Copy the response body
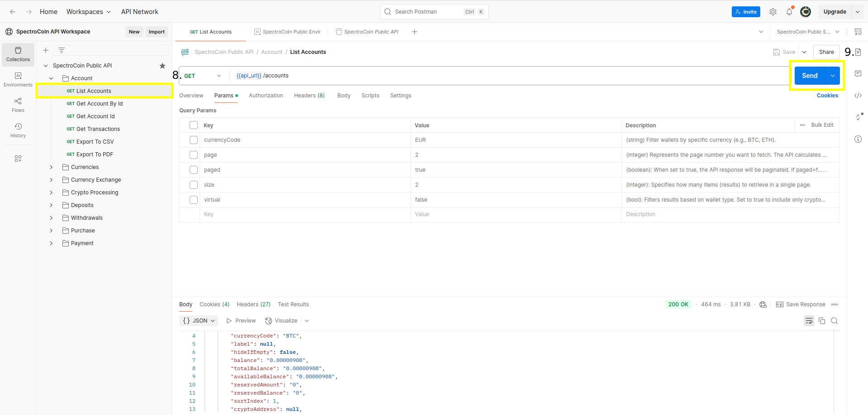Screen dimensions: 868x415 [x=822, y=321]
